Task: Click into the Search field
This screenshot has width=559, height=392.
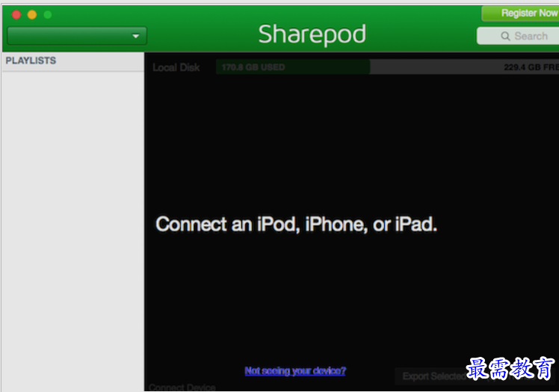Action: point(518,36)
